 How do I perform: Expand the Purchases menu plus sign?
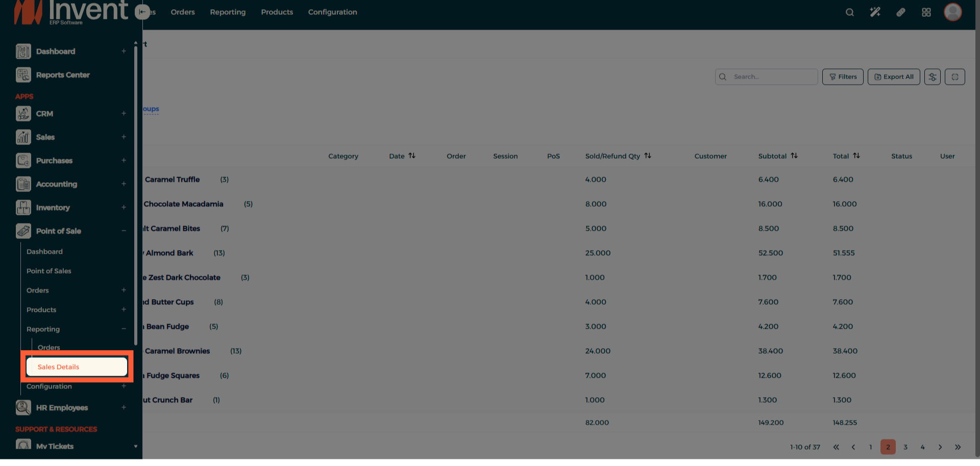coord(124,160)
